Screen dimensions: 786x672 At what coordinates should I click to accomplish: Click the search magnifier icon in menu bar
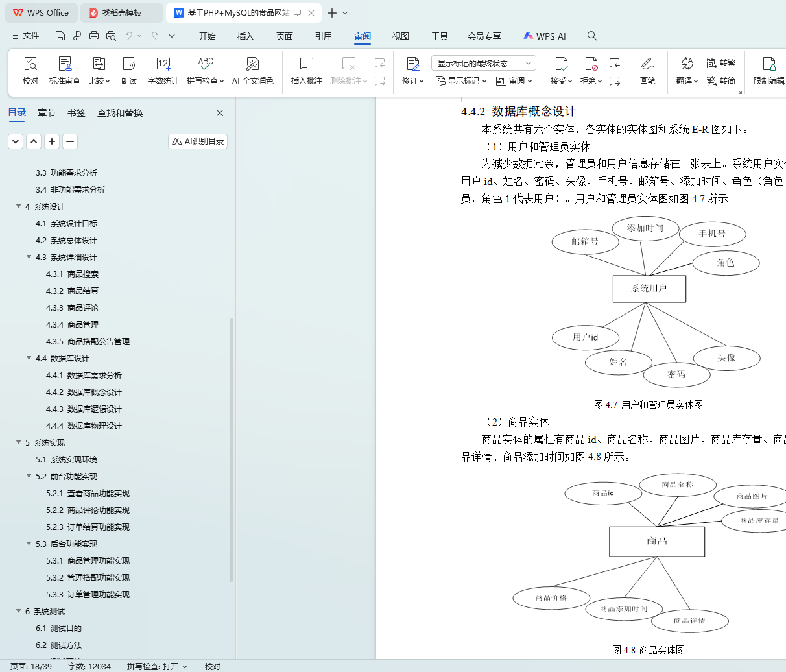tap(592, 36)
